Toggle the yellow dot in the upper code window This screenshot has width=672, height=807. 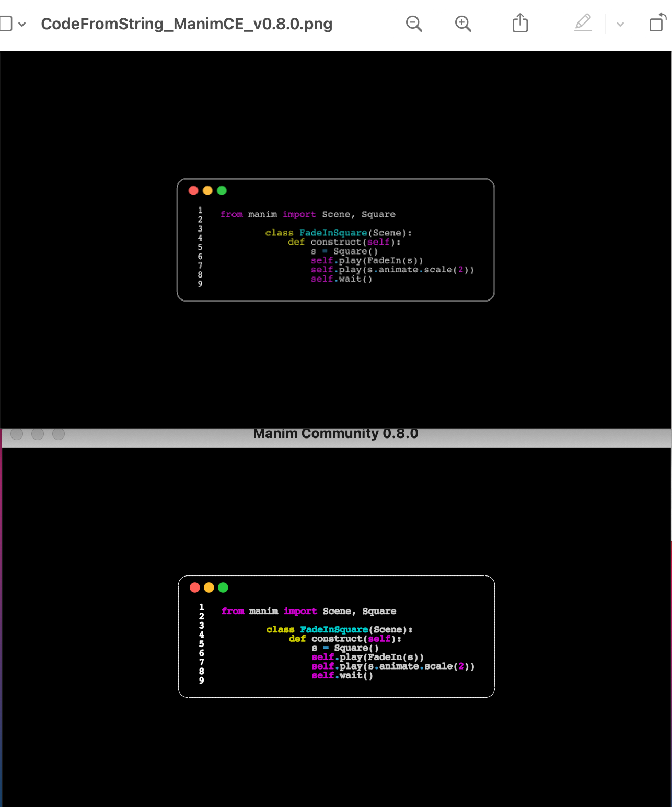coord(207,190)
